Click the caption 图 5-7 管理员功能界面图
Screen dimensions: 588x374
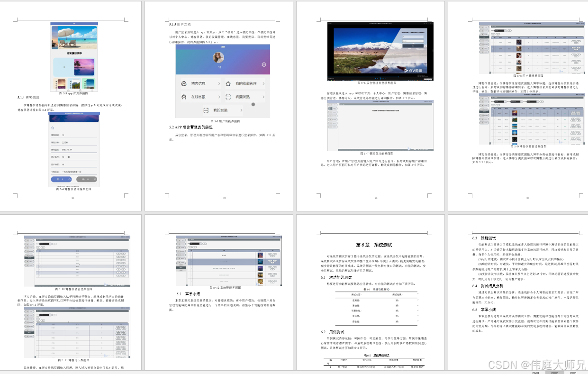[377, 154]
